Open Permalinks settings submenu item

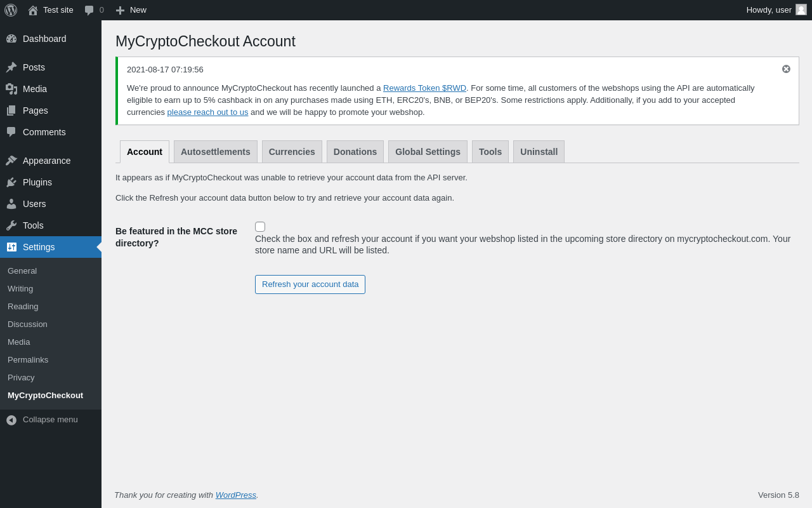tap(28, 360)
